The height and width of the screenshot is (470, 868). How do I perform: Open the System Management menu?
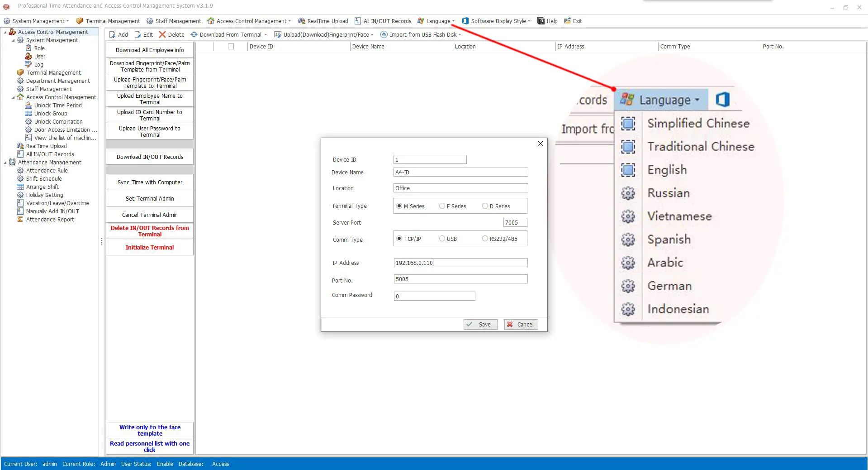[x=36, y=21]
